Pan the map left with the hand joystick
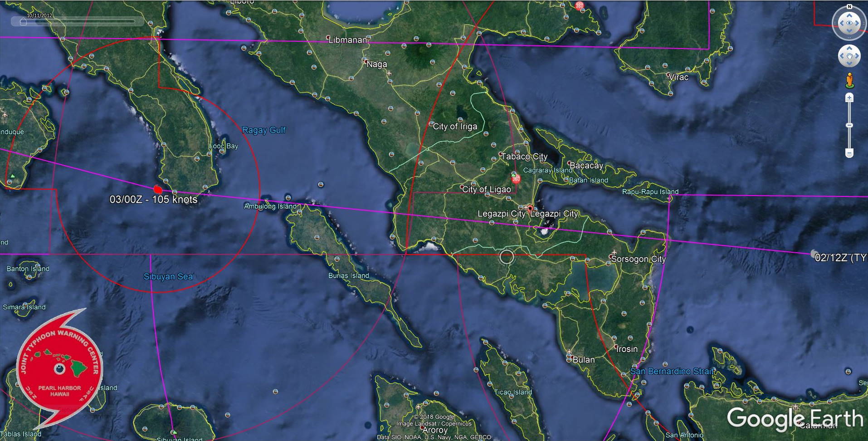Viewport: 868px width, 441px height. click(x=842, y=56)
